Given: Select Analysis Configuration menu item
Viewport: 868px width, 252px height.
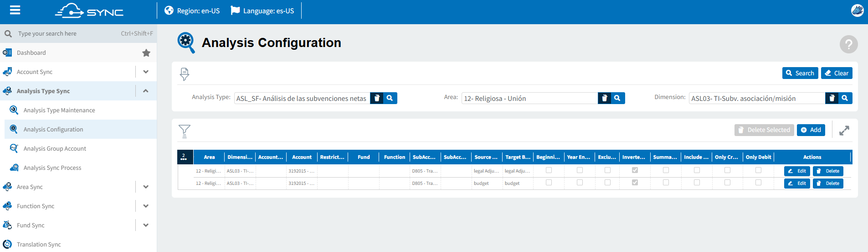Looking at the screenshot, I should [53, 129].
